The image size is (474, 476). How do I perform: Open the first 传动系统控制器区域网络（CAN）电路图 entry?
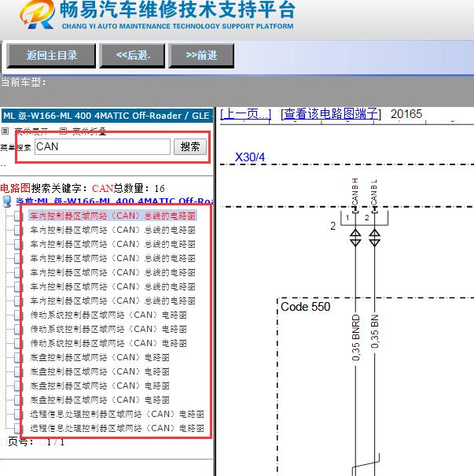tap(108, 315)
